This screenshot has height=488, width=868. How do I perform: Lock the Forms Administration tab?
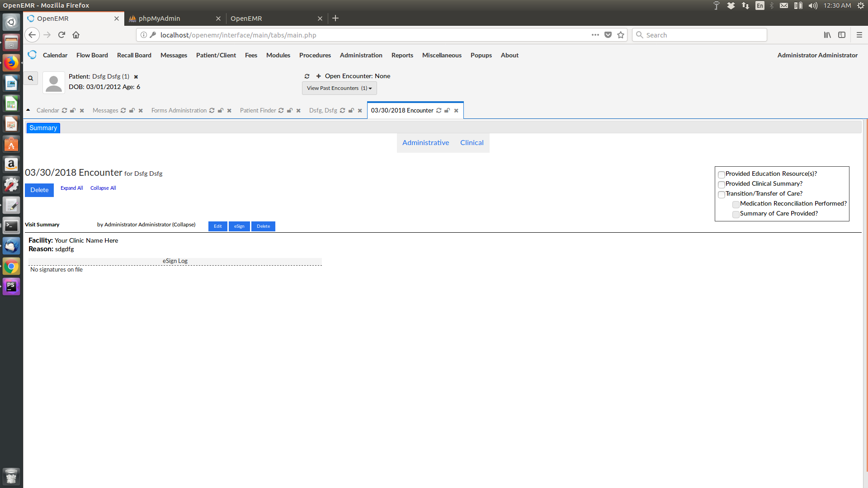[221, 111]
